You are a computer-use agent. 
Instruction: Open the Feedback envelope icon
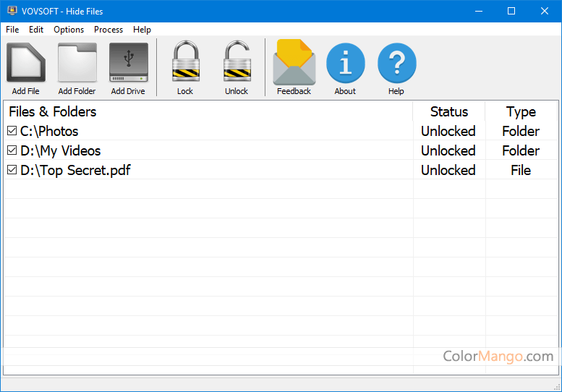coord(294,64)
